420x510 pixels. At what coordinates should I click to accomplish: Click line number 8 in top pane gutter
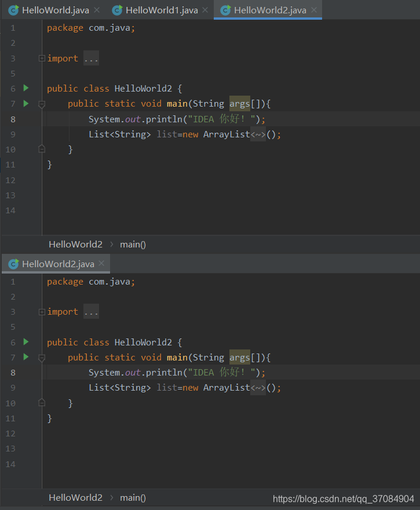13,119
